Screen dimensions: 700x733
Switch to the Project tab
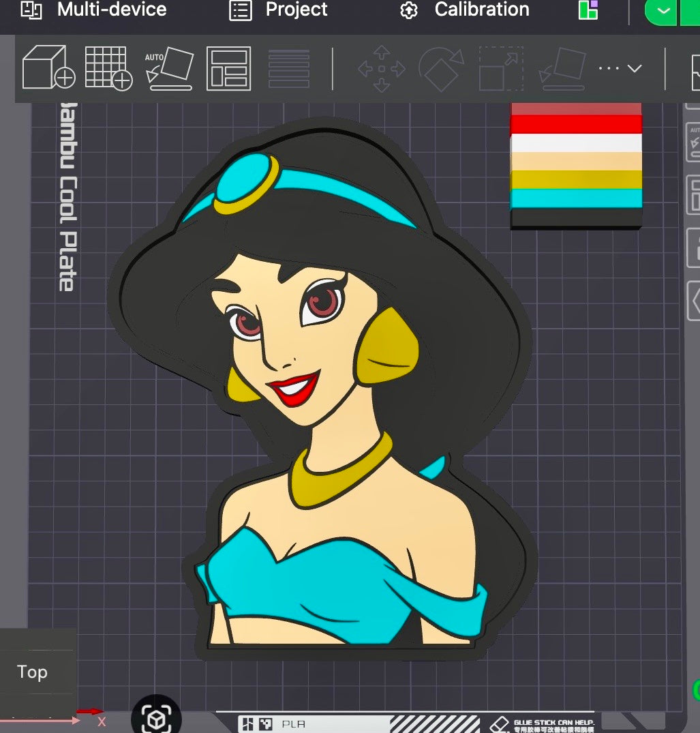(x=279, y=10)
